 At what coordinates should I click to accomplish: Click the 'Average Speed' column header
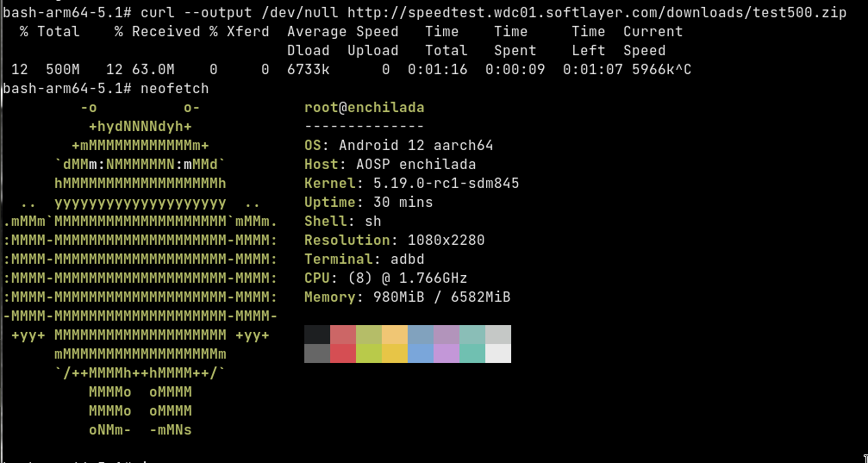coord(343,32)
